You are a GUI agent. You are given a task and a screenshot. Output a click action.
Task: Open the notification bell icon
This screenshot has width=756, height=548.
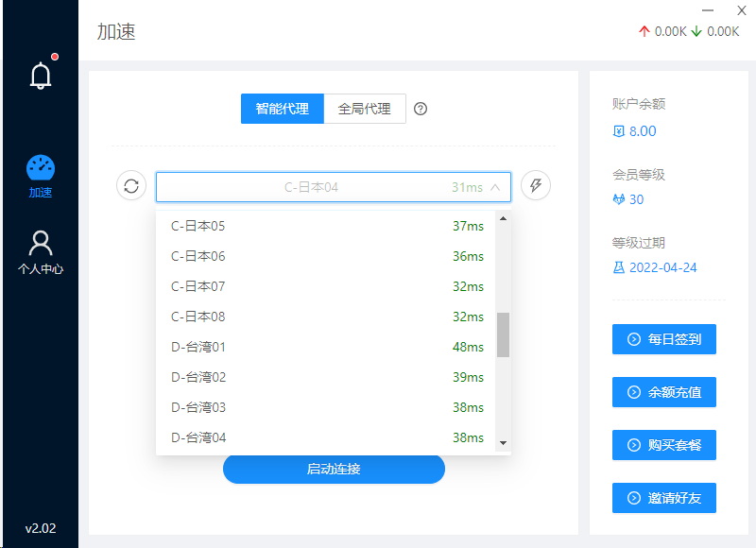40,76
